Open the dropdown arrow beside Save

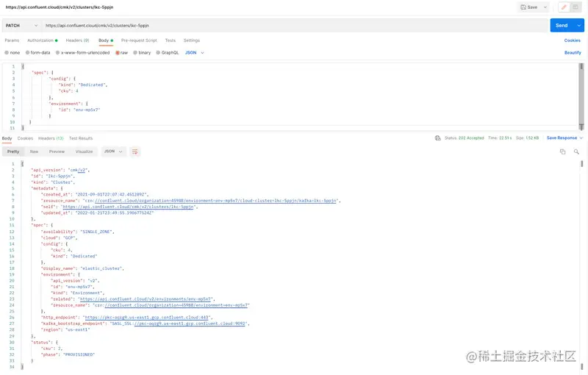(545, 7)
